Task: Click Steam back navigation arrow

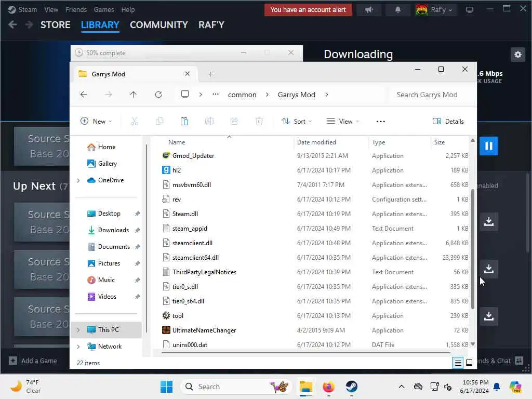Action: pos(12,25)
